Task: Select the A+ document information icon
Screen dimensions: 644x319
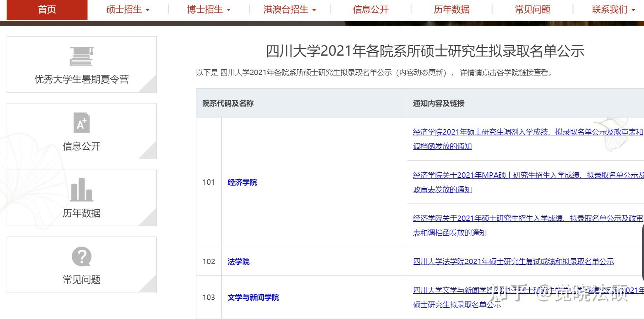Action: [82, 123]
